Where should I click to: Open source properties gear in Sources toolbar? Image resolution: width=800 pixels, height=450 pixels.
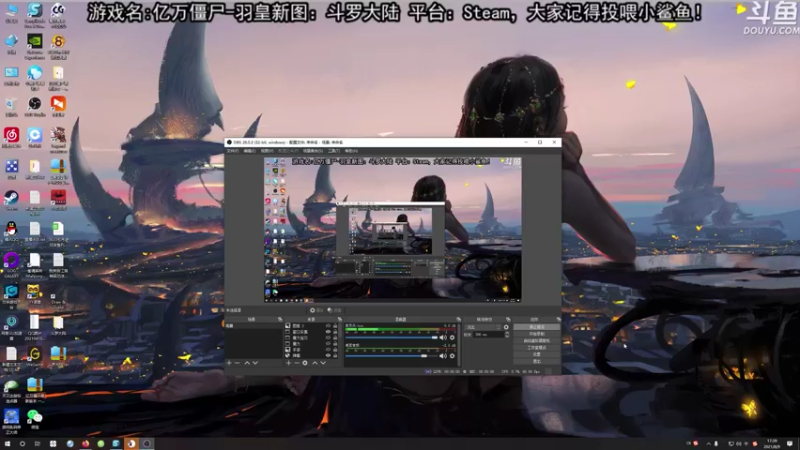pos(305,363)
